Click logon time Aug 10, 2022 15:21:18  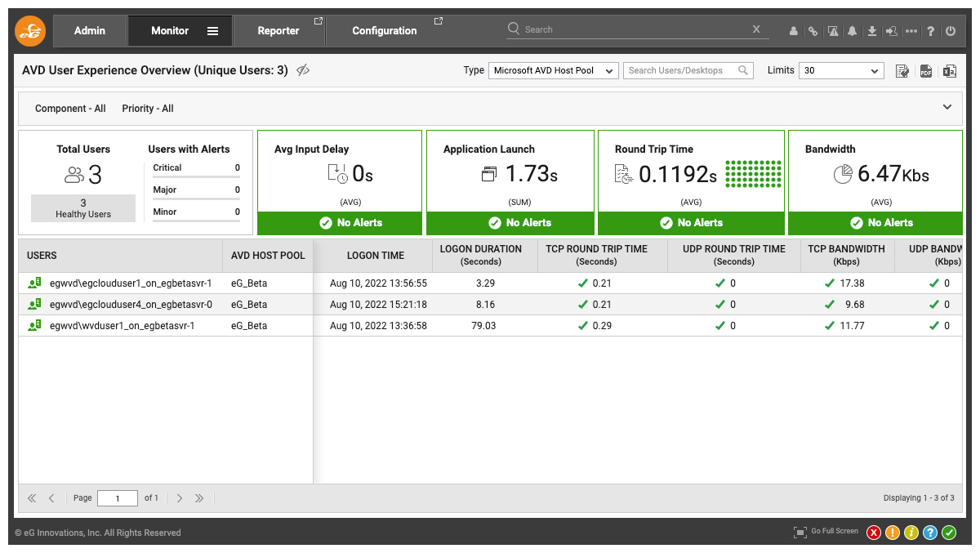tap(378, 305)
